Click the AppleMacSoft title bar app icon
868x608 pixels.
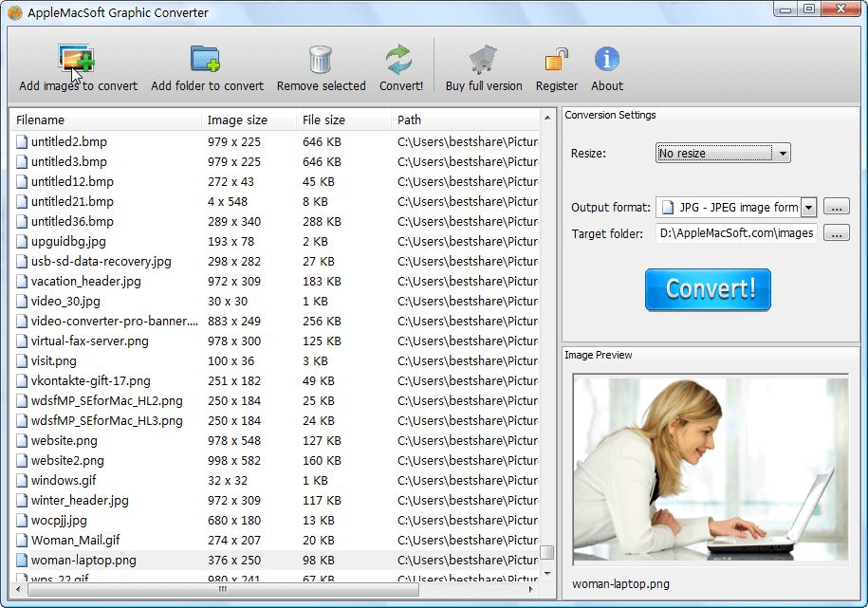[x=15, y=12]
